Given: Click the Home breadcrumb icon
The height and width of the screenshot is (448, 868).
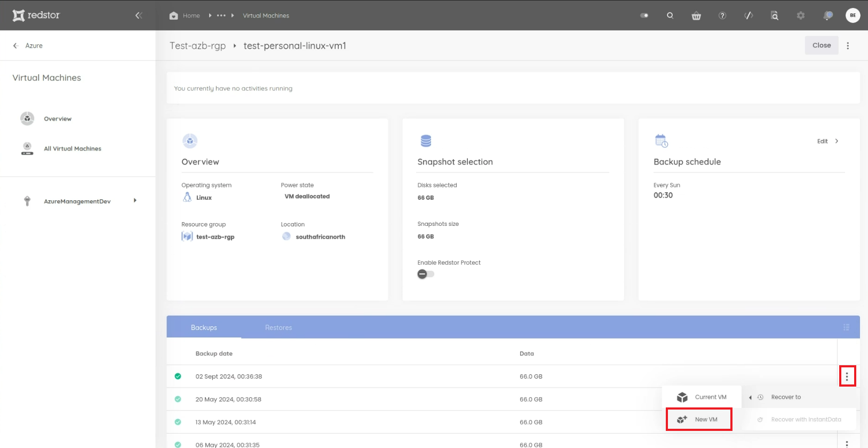Looking at the screenshot, I should point(173,15).
